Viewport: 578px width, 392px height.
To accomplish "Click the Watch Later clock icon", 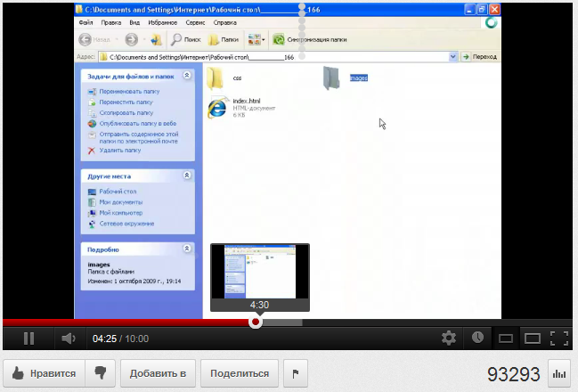I will tap(477, 337).
